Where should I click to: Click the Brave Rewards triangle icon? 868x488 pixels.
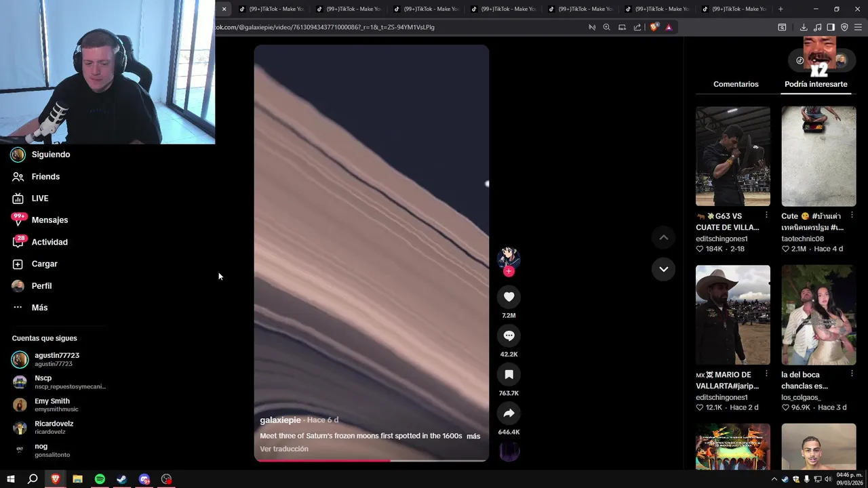[x=669, y=27]
